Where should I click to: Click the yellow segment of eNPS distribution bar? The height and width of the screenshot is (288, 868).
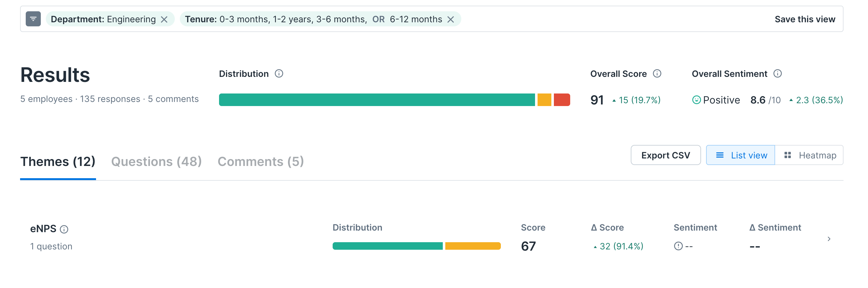(x=473, y=246)
